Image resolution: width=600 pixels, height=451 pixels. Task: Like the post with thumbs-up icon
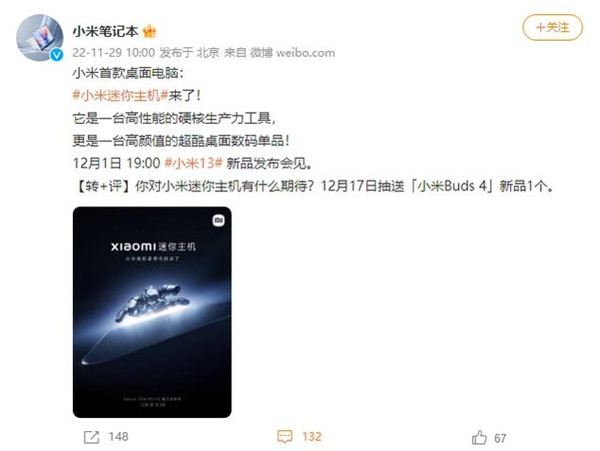pyautogui.click(x=479, y=437)
